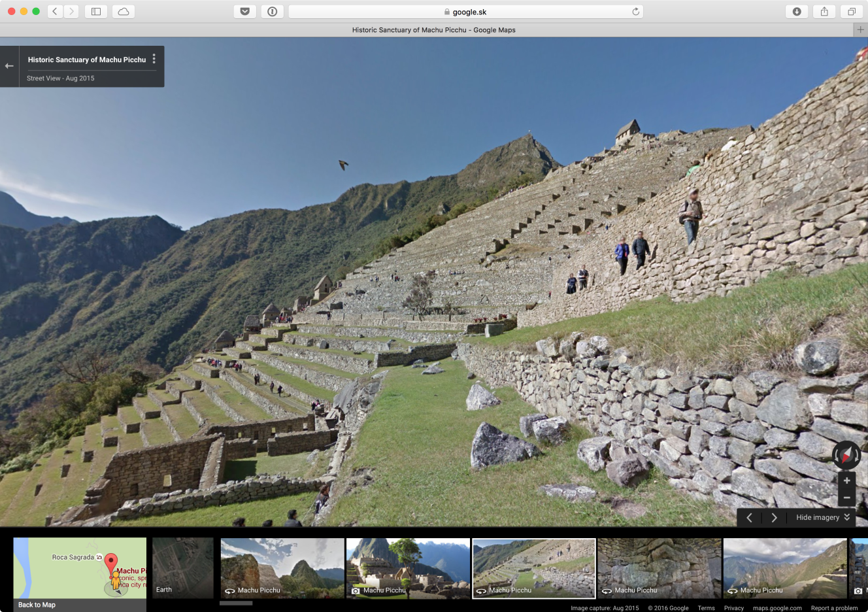Click the Street View - Aug 2015 label
The image size is (868, 612).
[x=61, y=78]
